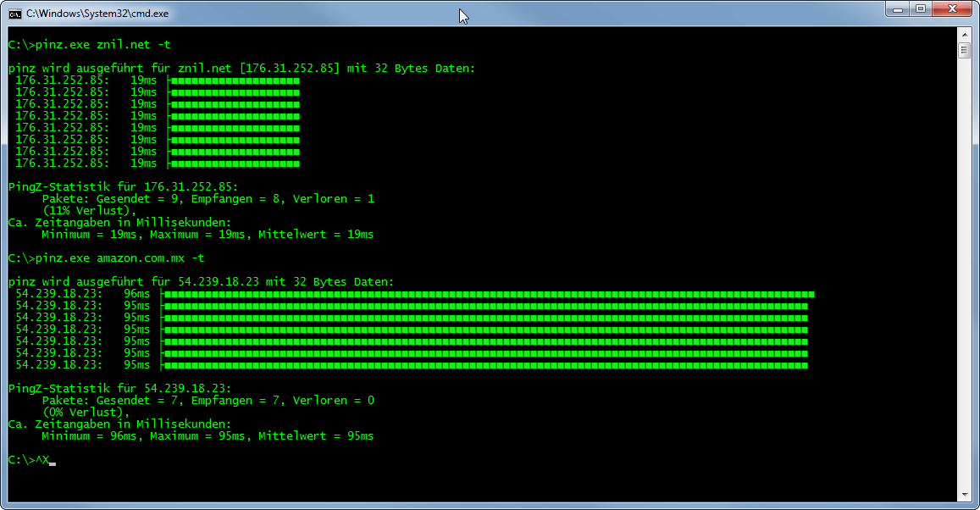This screenshot has width=980, height=510.
Task: Click the 'PingZ-Statistik für 176.31.252.85' heading
Action: tap(123, 186)
